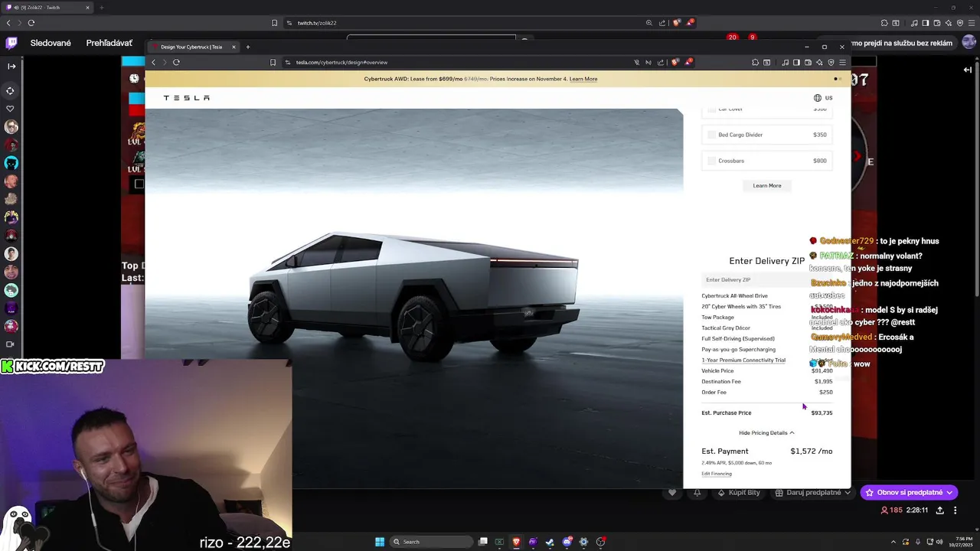Open Steam icon in taskbar
Screen dimensions: 980x551
click(x=550, y=542)
